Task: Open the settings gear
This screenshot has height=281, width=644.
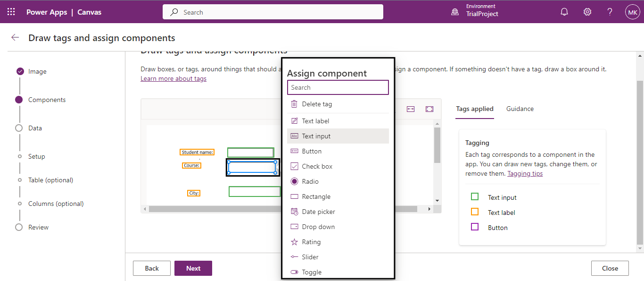Action: click(587, 12)
